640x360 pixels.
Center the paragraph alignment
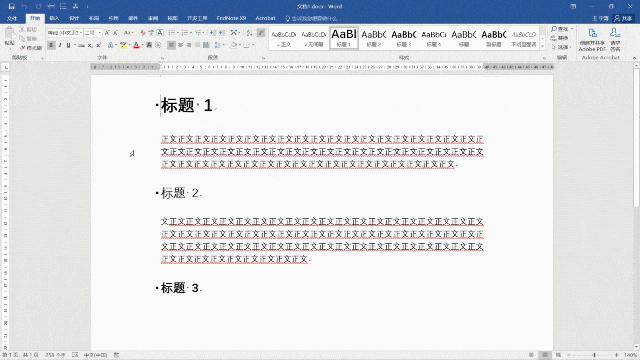tap(180, 45)
